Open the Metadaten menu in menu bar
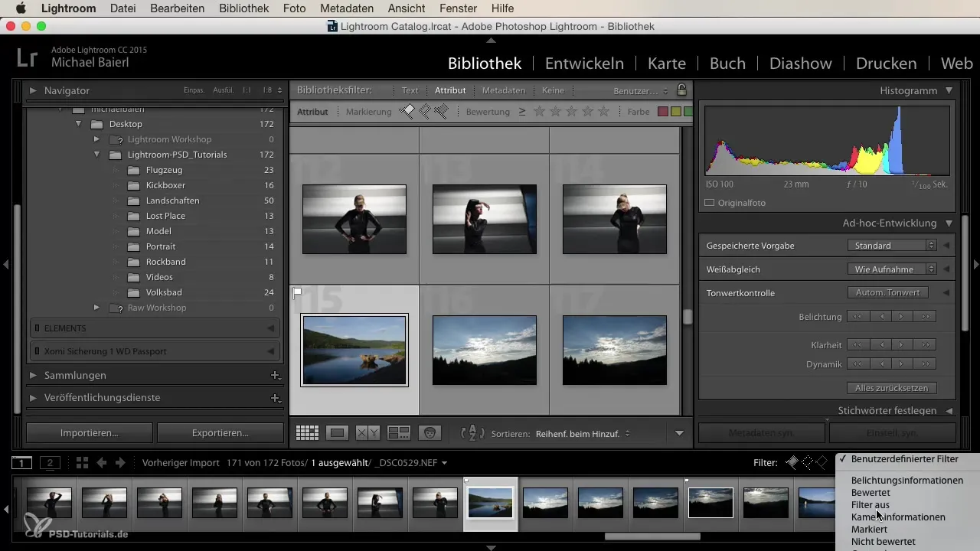Image resolution: width=980 pixels, height=551 pixels. [348, 8]
